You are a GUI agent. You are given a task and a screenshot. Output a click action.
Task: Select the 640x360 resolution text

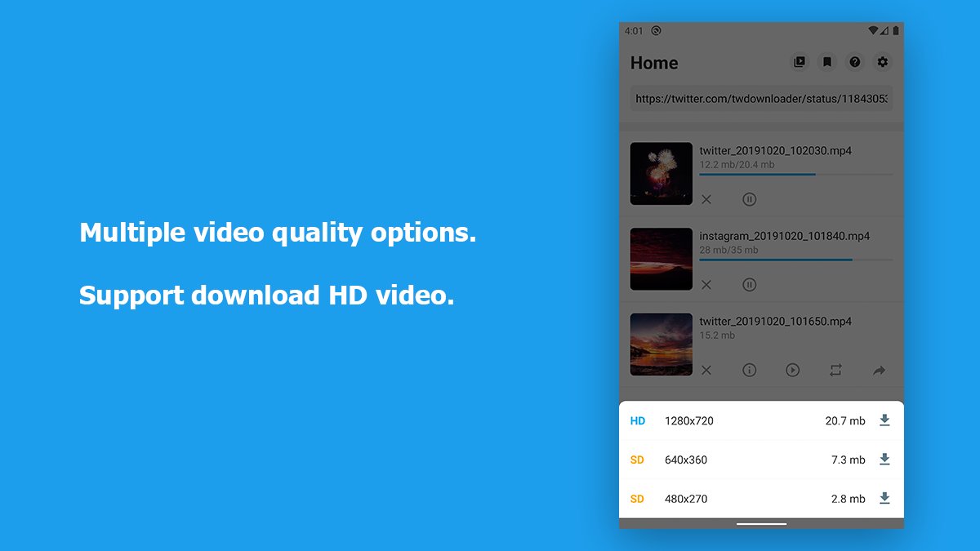pos(686,460)
